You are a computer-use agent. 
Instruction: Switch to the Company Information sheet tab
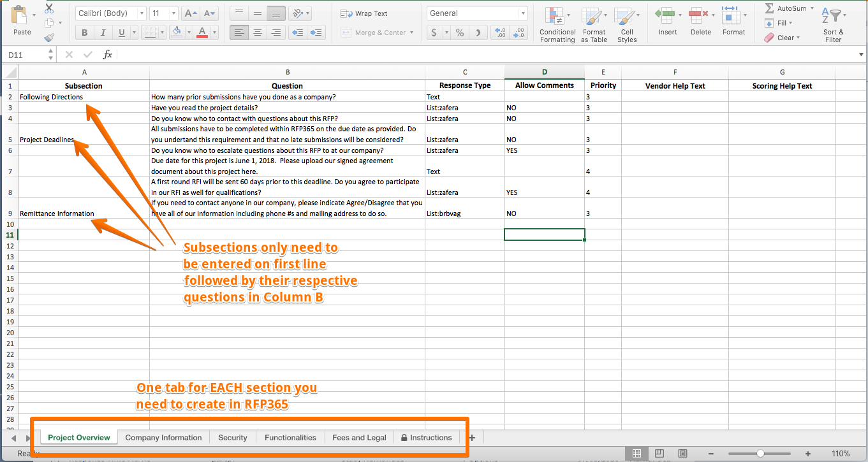click(x=163, y=437)
